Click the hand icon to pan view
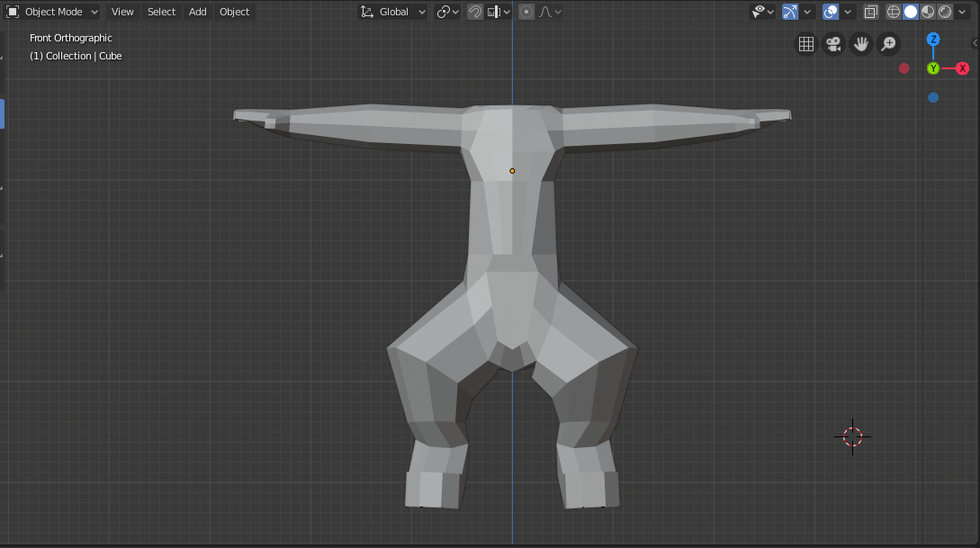This screenshot has height=548, width=980. click(x=861, y=44)
